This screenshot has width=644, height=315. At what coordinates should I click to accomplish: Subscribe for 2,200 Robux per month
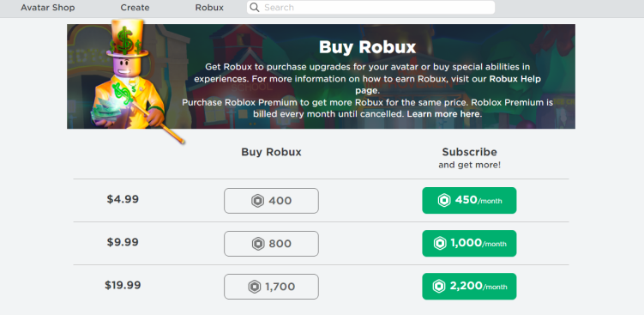[469, 286]
